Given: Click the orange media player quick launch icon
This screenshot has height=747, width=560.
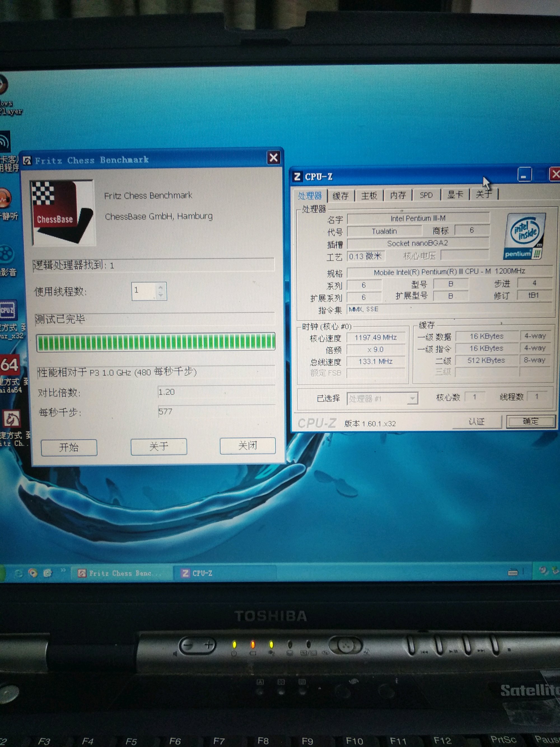Looking at the screenshot, I should click(33, 573).
